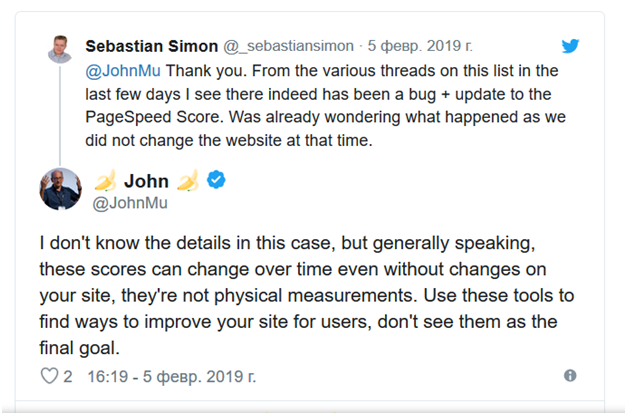Open John's bold display name link
Screen dimensions: 627x415
146,181
